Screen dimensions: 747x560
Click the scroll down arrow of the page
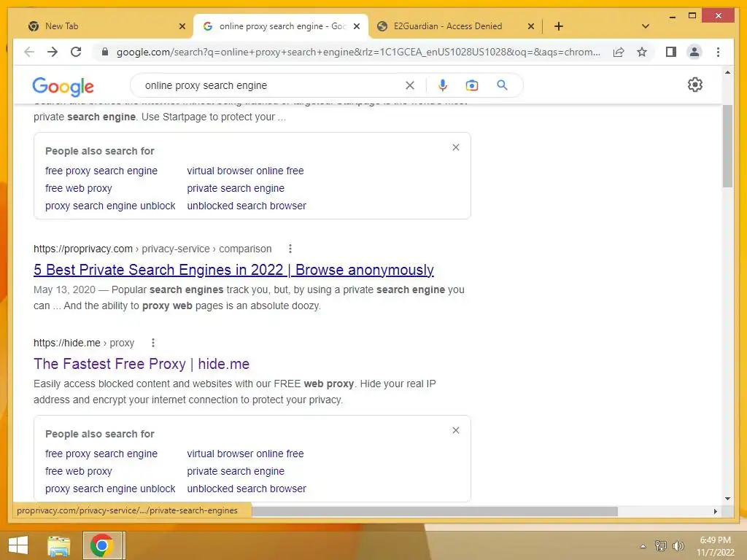pos(727,499)
